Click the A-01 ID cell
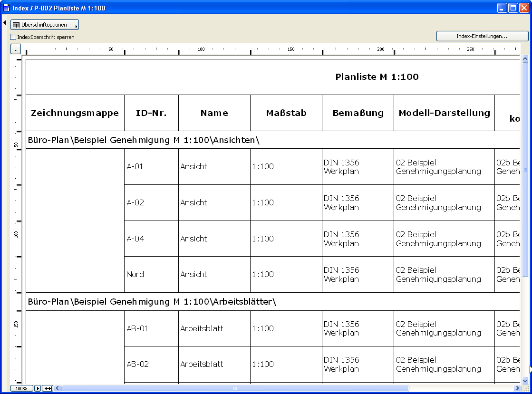This screenshot has width=532, height=394. [x=151, y=166]
